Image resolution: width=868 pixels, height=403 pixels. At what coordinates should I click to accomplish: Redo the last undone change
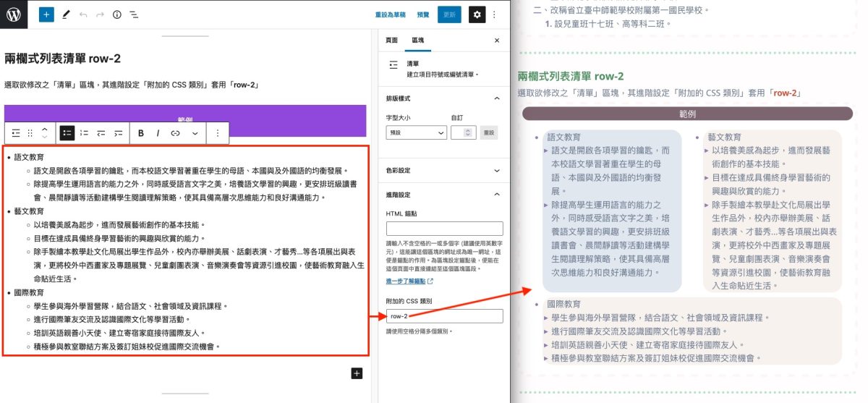click(100, 14)
